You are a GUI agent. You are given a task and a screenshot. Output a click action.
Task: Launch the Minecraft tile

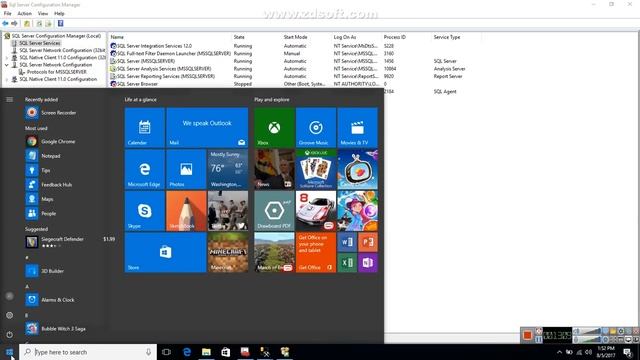[x=228, y=252]
